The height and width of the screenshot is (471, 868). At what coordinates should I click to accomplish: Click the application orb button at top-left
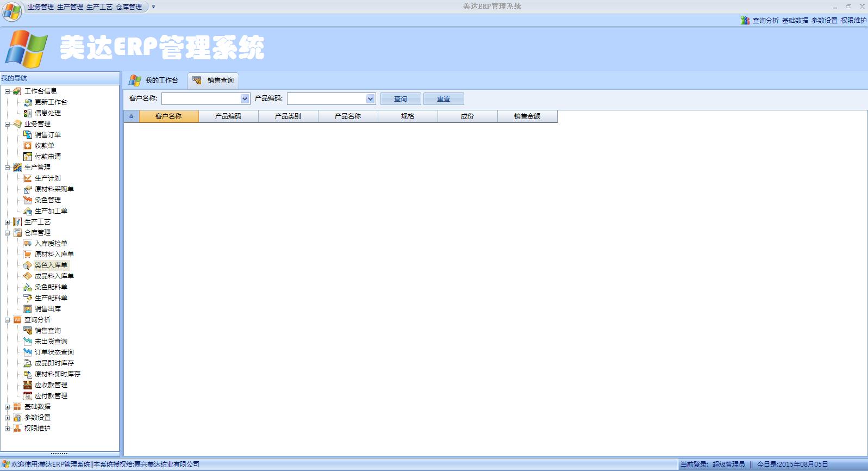pyautogui.click(x=12, y=11)
